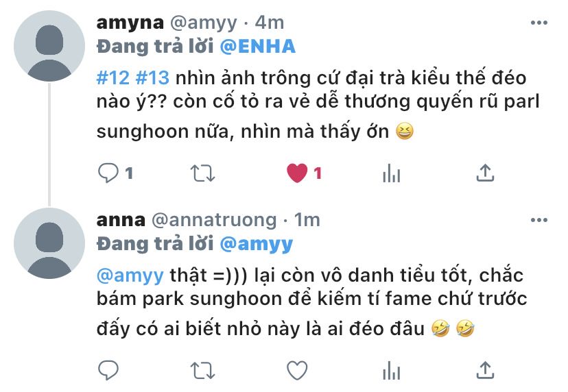Open hashtag #12
The image size is (568, 392).
[113, 78]
